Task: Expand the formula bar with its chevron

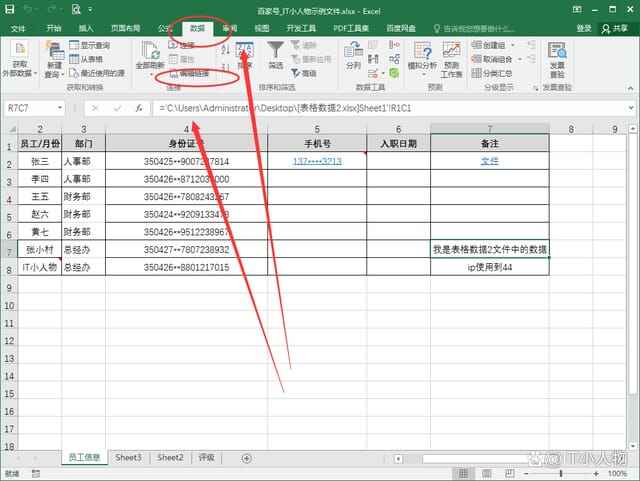Action: coord(631,108)
